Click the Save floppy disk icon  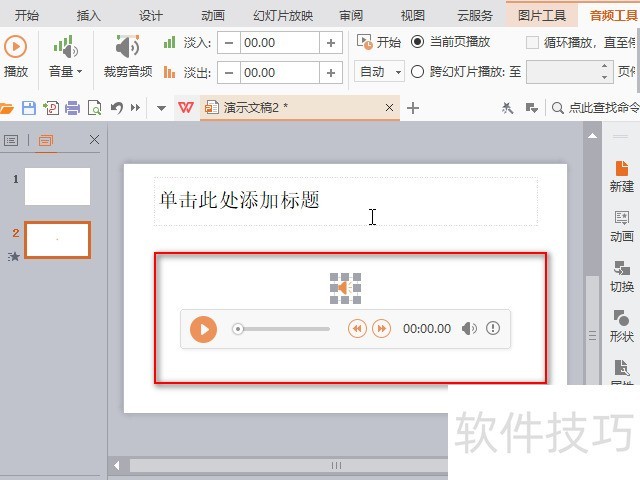coord(29,108)
